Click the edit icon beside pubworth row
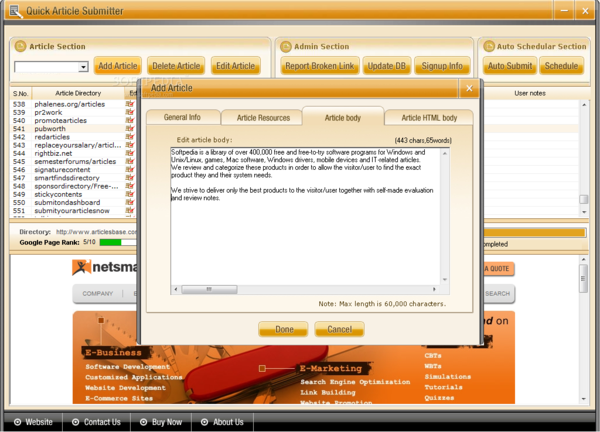Viewport: 600px width, 432px height. (x=131, y=129)
